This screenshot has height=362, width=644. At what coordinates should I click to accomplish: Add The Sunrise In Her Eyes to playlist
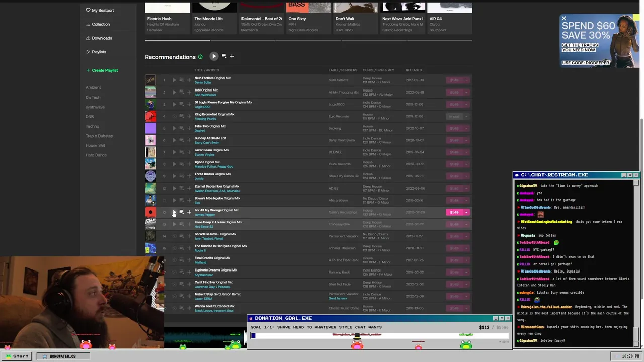coord(189,248)
